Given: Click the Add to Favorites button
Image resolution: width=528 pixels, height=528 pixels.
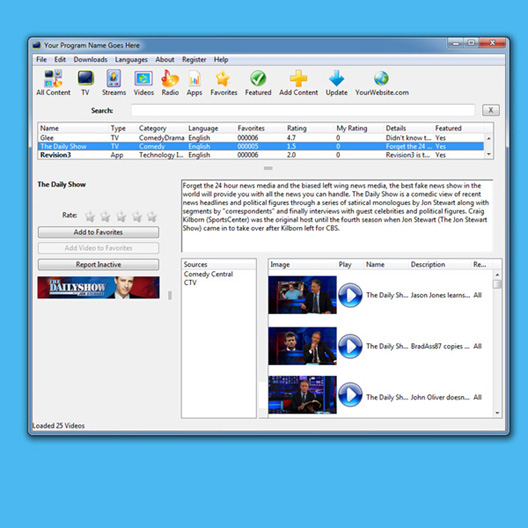Looking at the screenshot, I should (98, 232).
